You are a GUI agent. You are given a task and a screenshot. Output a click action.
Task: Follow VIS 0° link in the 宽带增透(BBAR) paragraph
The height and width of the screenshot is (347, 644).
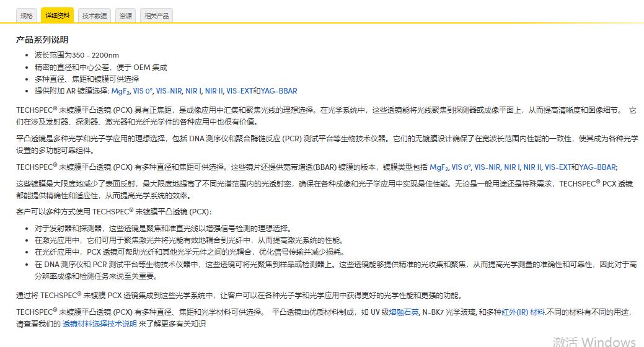pos(461,167)
